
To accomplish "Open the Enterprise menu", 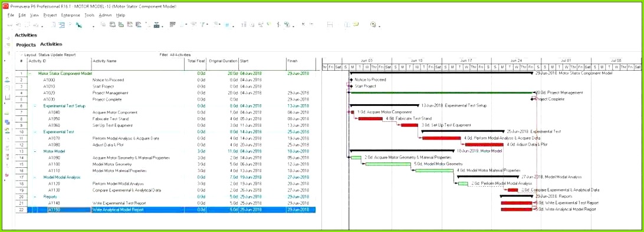I will [71, 15].
